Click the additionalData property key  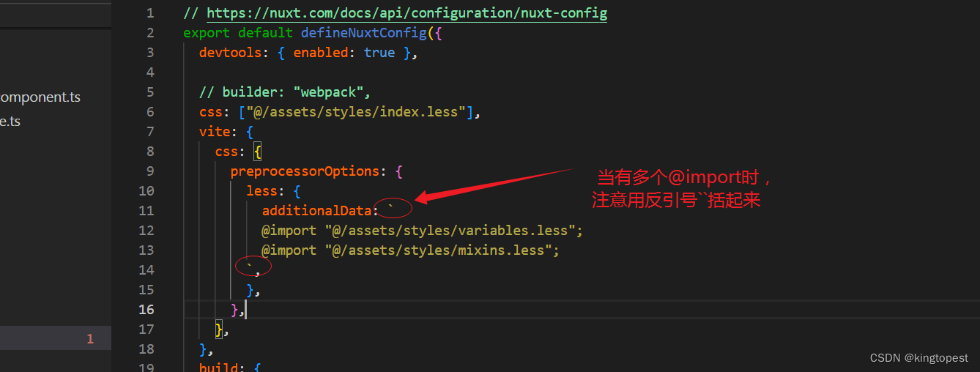(317, 211)
